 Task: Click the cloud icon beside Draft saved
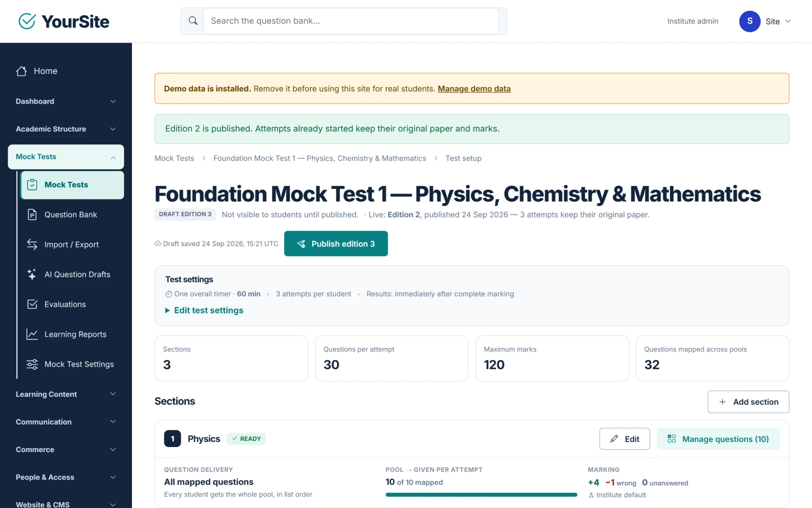point(158,244)
